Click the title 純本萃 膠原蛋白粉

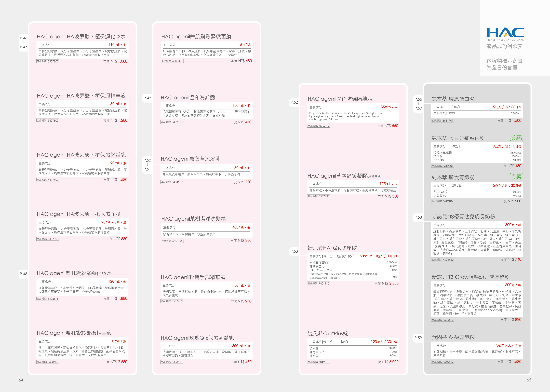pos(453,99)
